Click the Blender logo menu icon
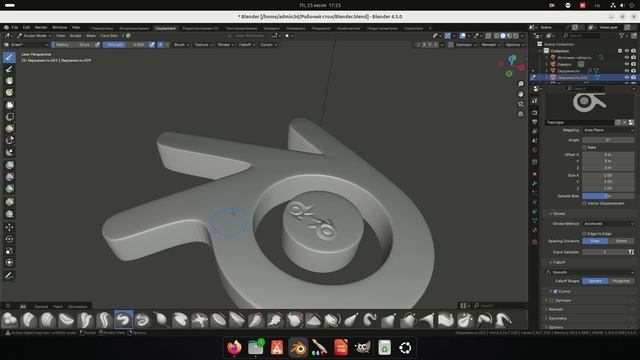This screenshot has height=360, width=640. pos(6,28)
